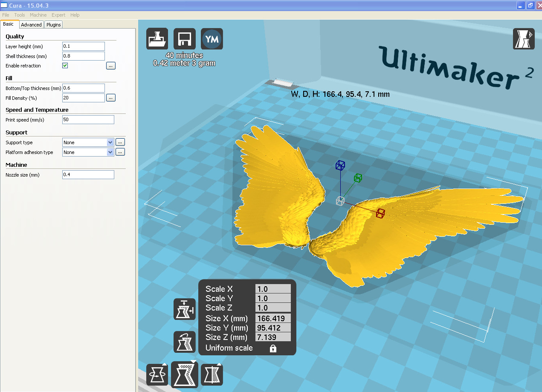Click the Size Y (mm) value field
Viewport: 542px width, 392px height.
[x=273, y=328]
